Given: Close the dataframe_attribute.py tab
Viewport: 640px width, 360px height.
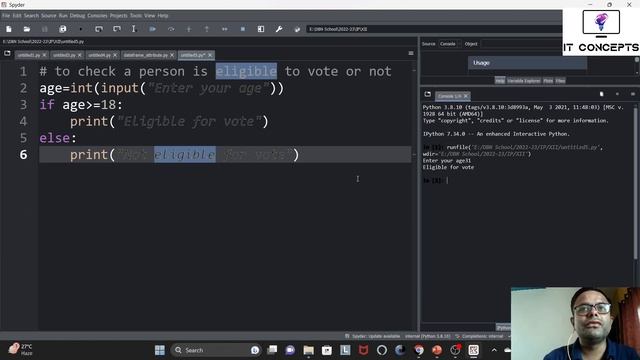Looking at the screenshot, I should click(x=172, y=55).
